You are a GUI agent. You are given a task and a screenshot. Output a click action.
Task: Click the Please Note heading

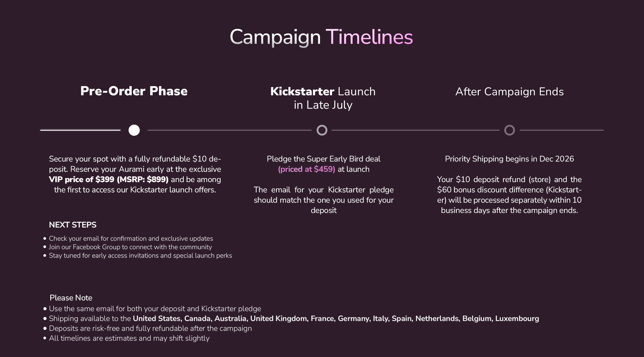coord(71,298)
